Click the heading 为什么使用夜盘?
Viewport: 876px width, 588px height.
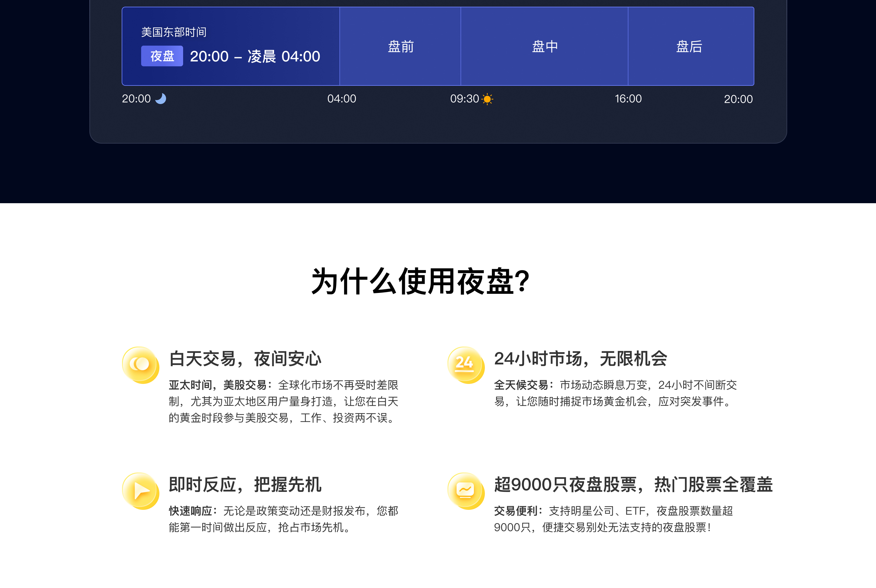click(420, 281)
